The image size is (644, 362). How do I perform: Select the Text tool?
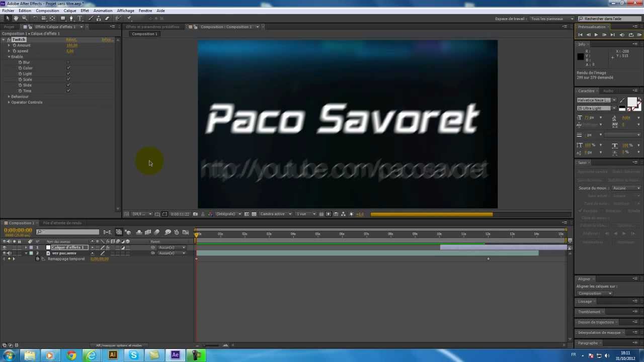coord(80,19)
